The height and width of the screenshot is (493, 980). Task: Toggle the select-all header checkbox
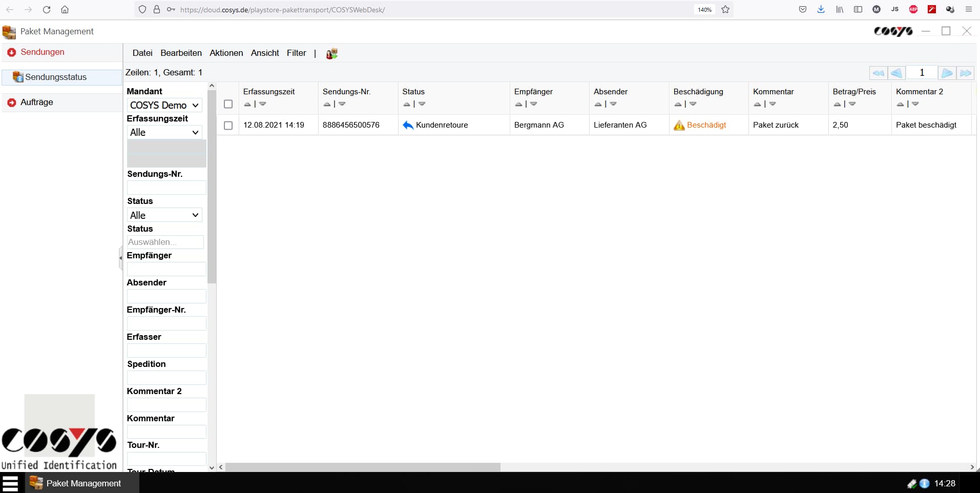(x=228, y=104)
